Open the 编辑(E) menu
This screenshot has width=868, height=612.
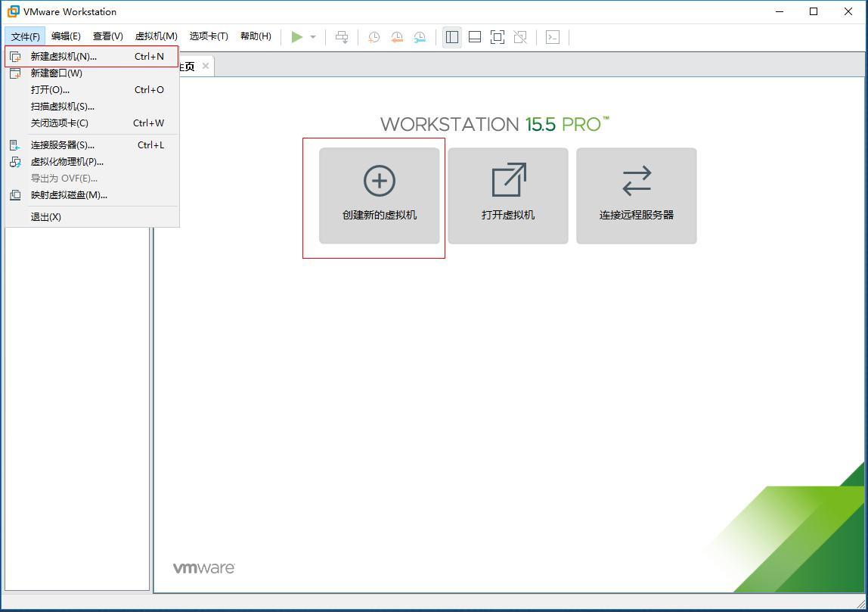66,36
